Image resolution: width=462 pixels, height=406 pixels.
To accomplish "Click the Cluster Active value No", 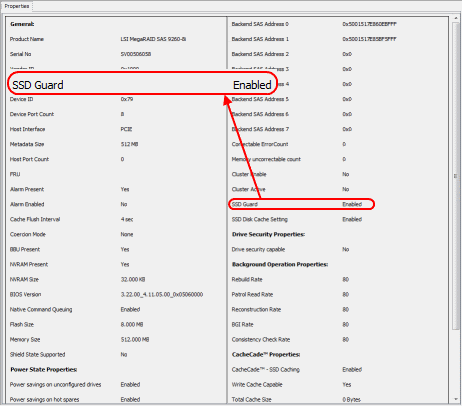I will point(346,189).
